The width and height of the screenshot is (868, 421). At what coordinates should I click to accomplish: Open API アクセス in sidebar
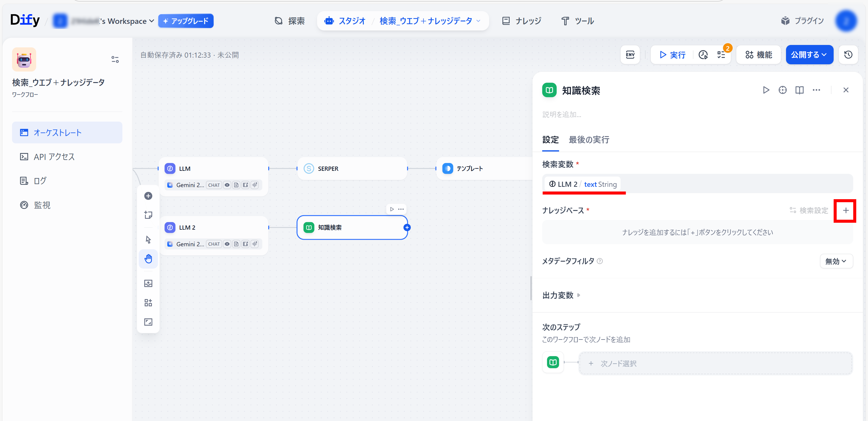54,157
